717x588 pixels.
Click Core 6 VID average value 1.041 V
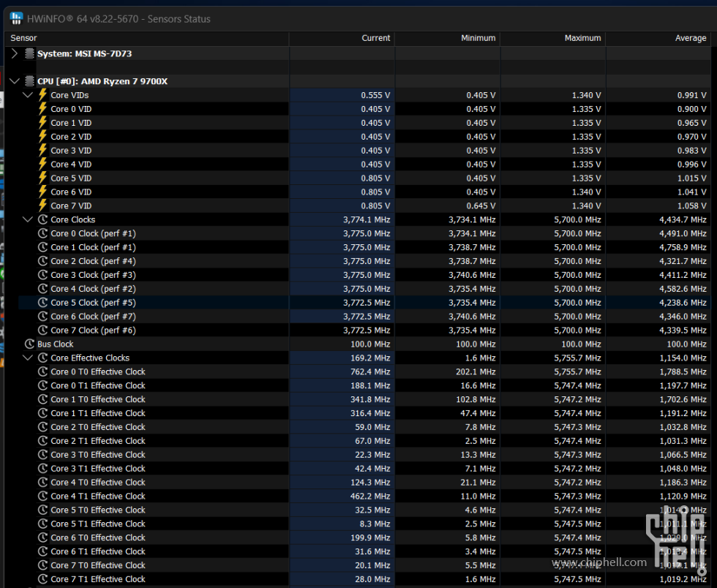pyautogui.click(x=692, y=192)
